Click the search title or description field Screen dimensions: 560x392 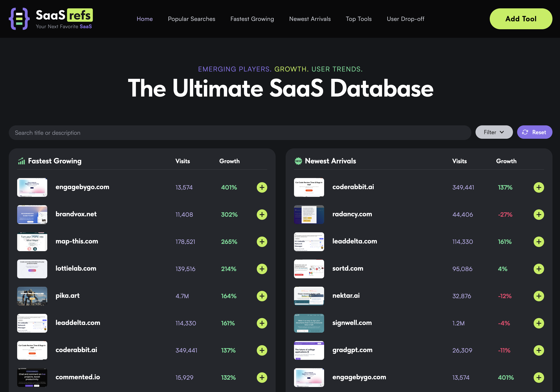240,133
